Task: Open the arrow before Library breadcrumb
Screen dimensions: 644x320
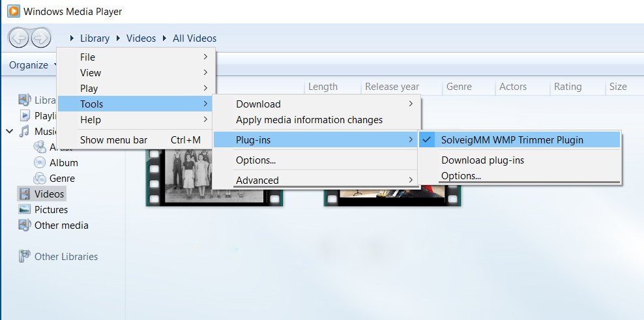Action: (72, 38)
